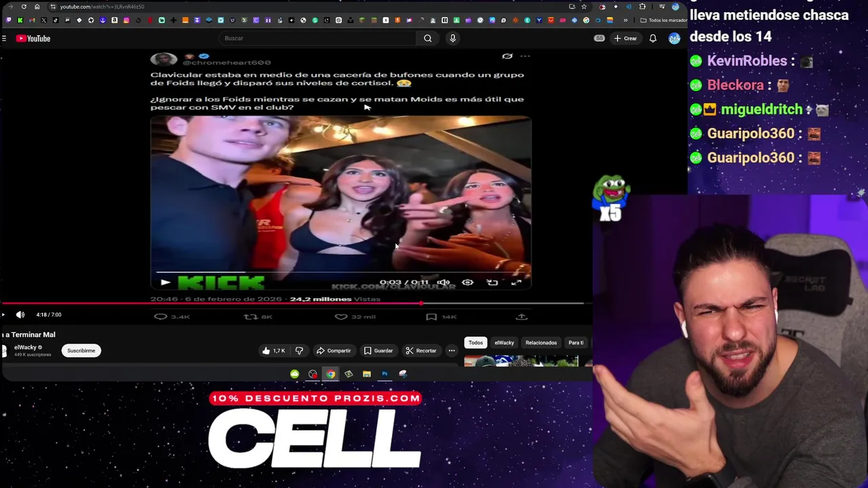
Task: Go to the YouTube home logo
Action: 33,39
